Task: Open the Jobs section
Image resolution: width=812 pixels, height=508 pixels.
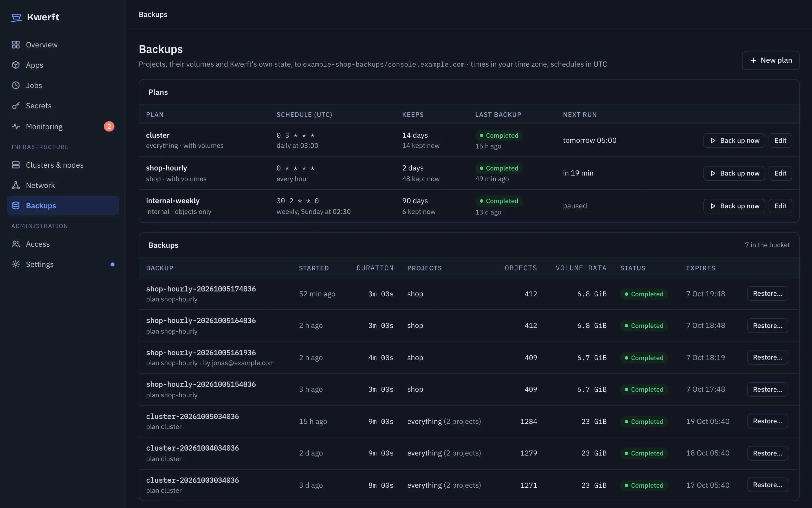Action: pyautogui.click(x=63, y=85)
